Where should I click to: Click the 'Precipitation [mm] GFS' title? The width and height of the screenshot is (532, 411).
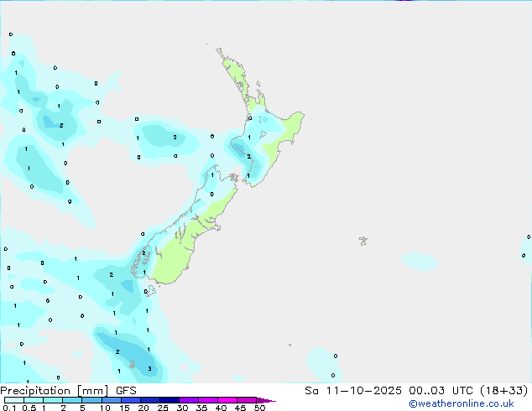click(68, 391)
